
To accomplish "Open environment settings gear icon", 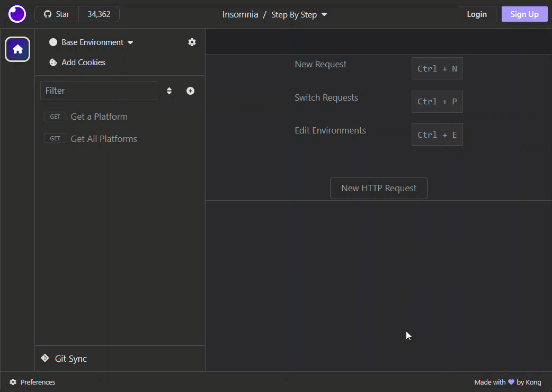I will 192,42.
